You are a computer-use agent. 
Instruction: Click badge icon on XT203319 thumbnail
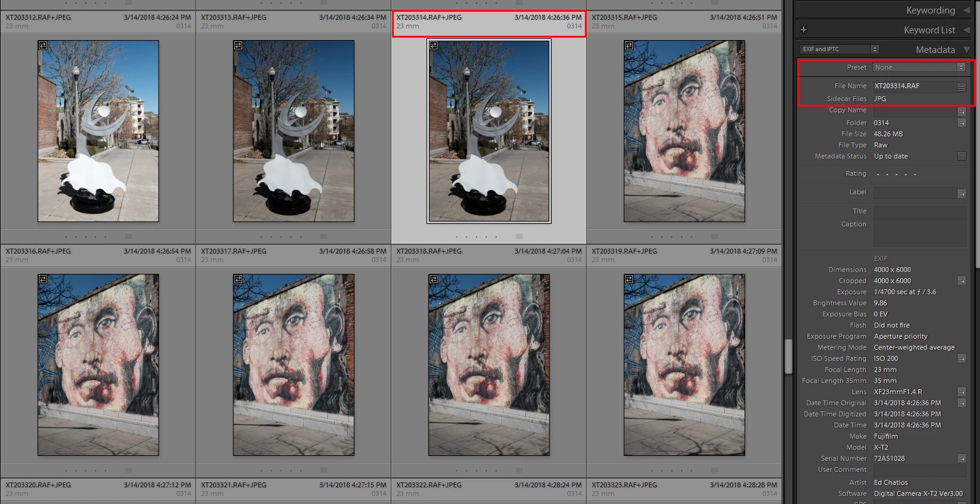[x=629, y=279]
